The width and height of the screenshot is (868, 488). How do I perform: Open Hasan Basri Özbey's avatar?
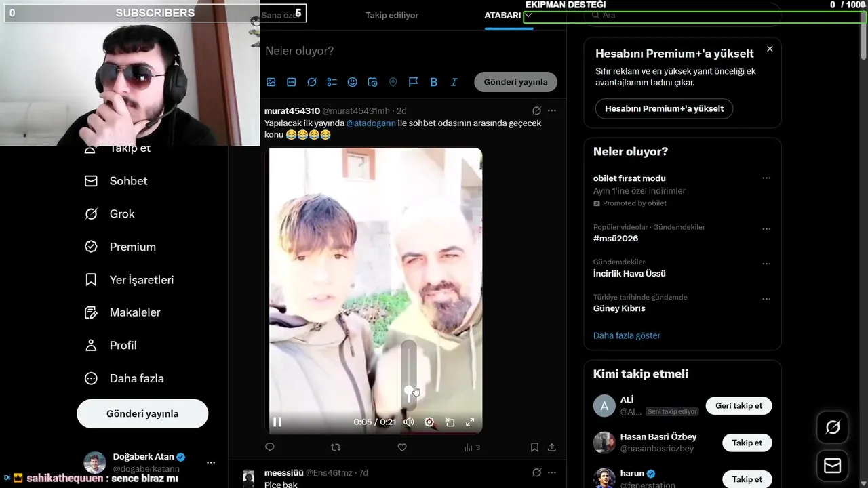coord(604,443)
